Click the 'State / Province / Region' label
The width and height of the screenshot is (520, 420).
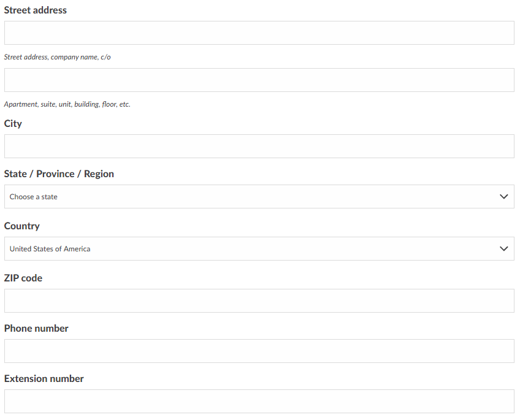[59, 174]
